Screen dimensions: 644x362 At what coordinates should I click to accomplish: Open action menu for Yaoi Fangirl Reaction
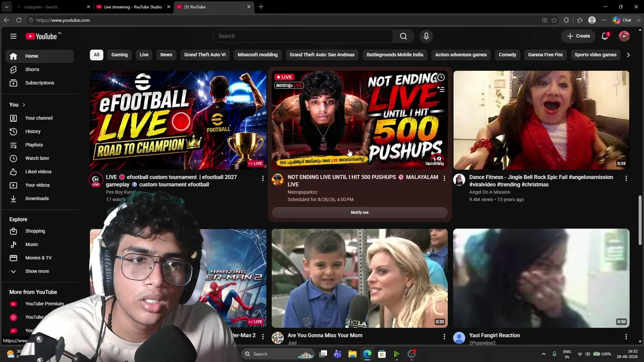click(x=626, y=336)
